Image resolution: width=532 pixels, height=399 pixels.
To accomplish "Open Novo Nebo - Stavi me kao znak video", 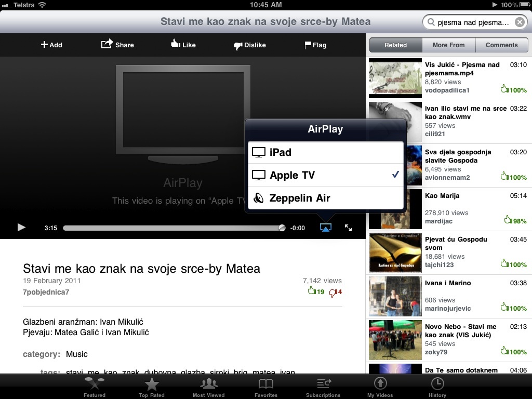I will (x=449, y=340).
